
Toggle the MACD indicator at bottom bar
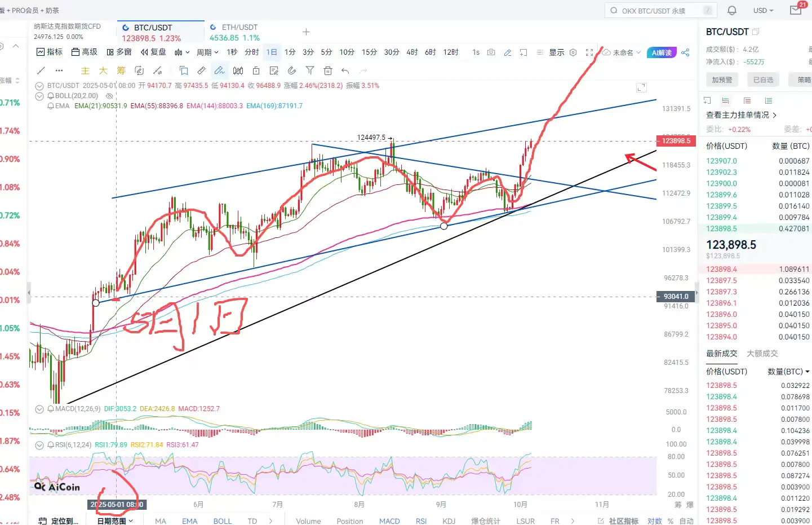pos(389,521)
